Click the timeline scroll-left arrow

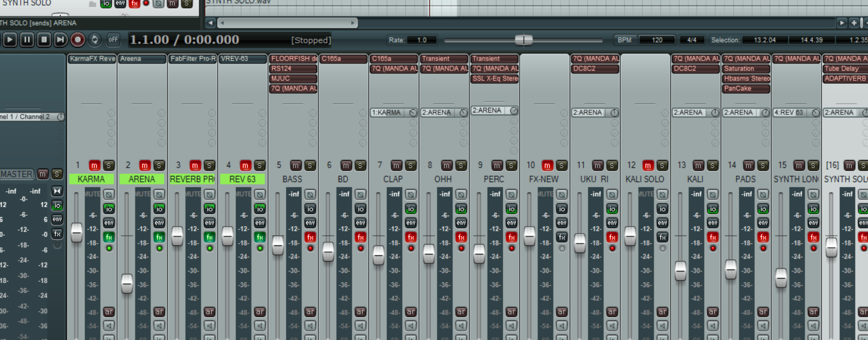211,23
